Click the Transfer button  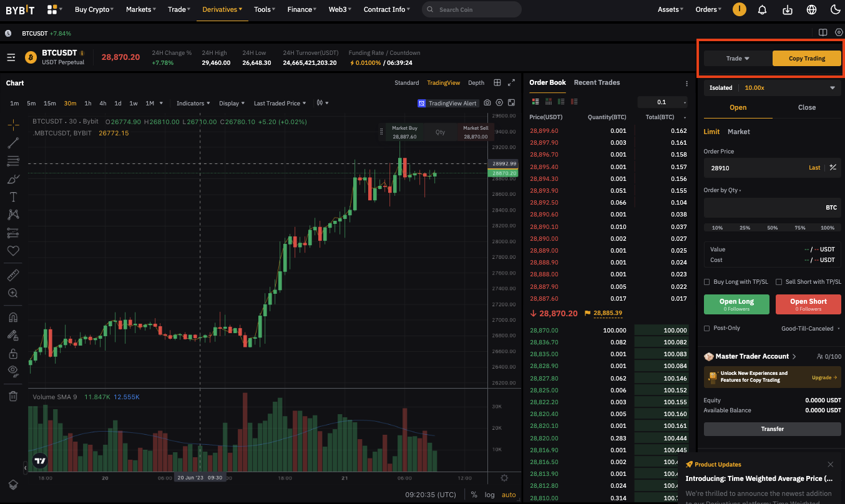pyautogui.click(x=773, y=429)
